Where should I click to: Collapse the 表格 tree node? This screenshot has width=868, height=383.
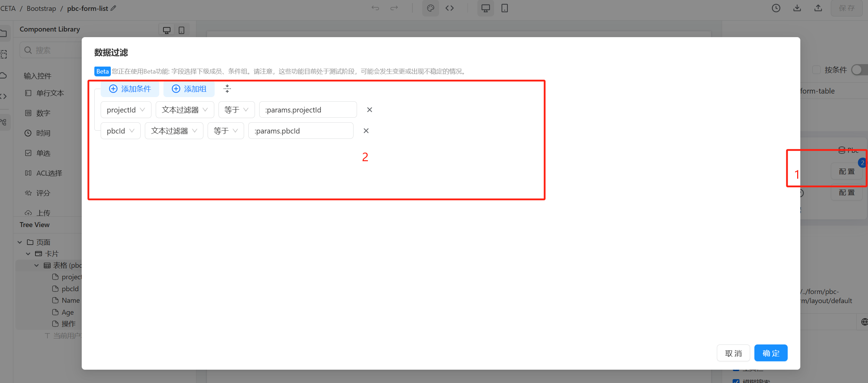(36, 265)
